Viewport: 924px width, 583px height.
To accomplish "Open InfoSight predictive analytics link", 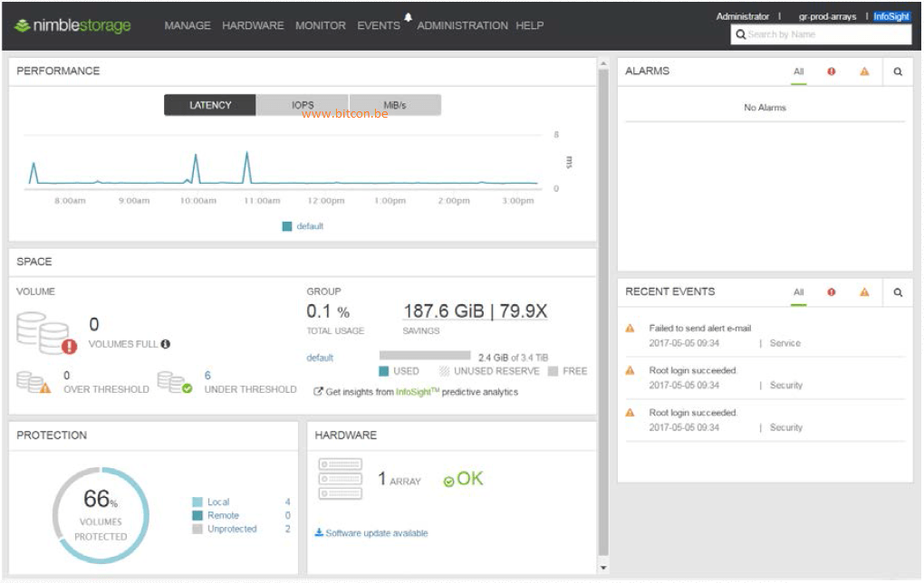I will (418, 392).
